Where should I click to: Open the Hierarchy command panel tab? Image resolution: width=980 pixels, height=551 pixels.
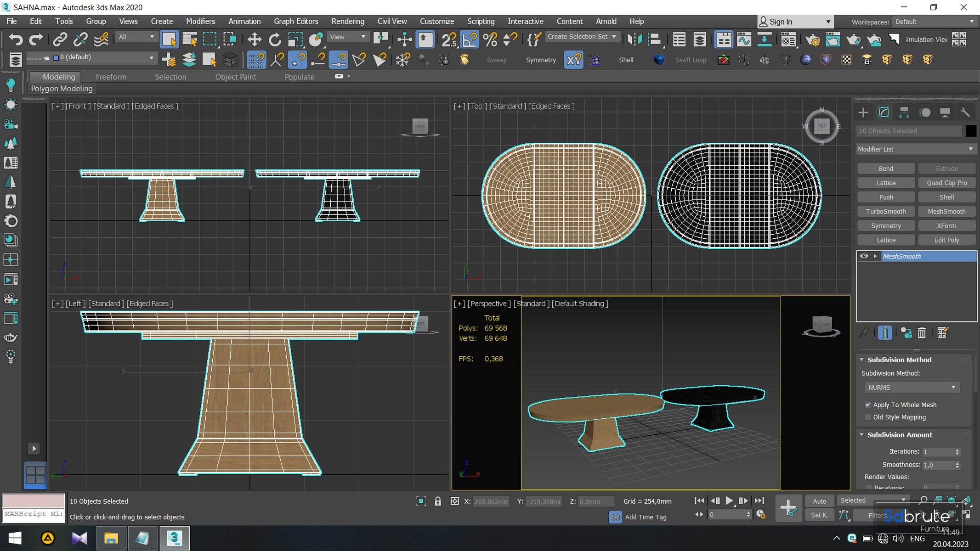coord(904,112)
